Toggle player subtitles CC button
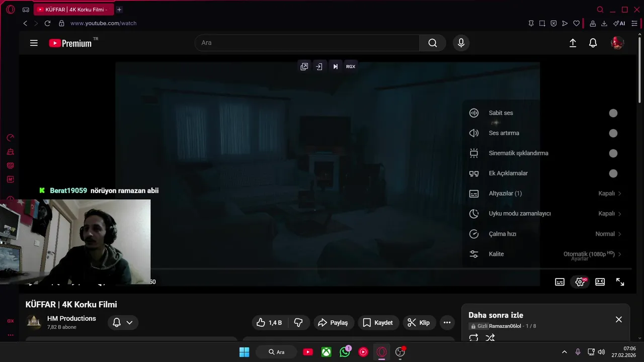Screen dimensions: 644x362 point(559,282)
